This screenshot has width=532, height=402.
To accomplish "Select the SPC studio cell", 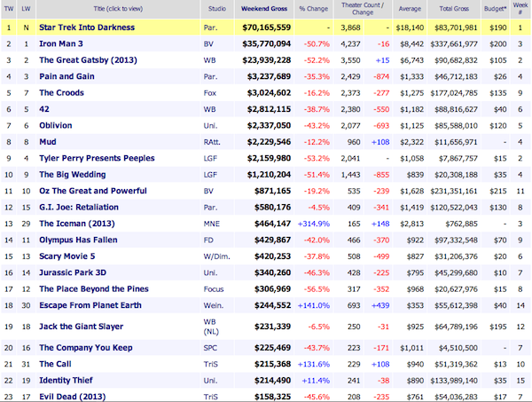I will pyautogui.click(x=210, y=348).
